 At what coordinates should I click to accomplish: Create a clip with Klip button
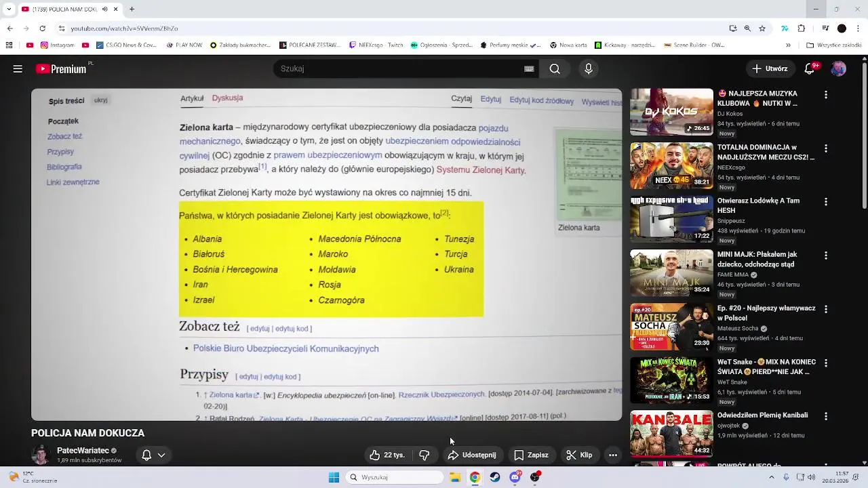(580, 455)
